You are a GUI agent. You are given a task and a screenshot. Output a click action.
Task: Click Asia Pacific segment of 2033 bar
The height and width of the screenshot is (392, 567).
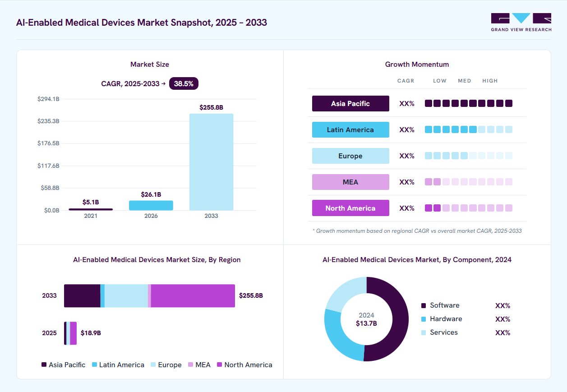pyautogui.click(x=82, y=296)
